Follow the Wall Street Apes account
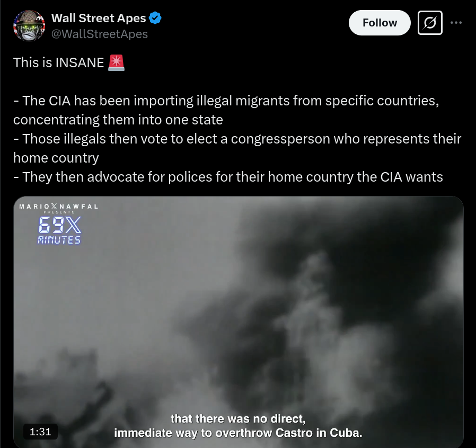The image size is (476, 448). pos(380,23)
